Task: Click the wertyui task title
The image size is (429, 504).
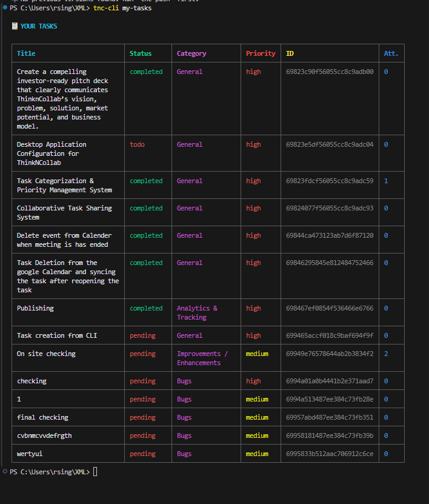Action: [30, 454]
